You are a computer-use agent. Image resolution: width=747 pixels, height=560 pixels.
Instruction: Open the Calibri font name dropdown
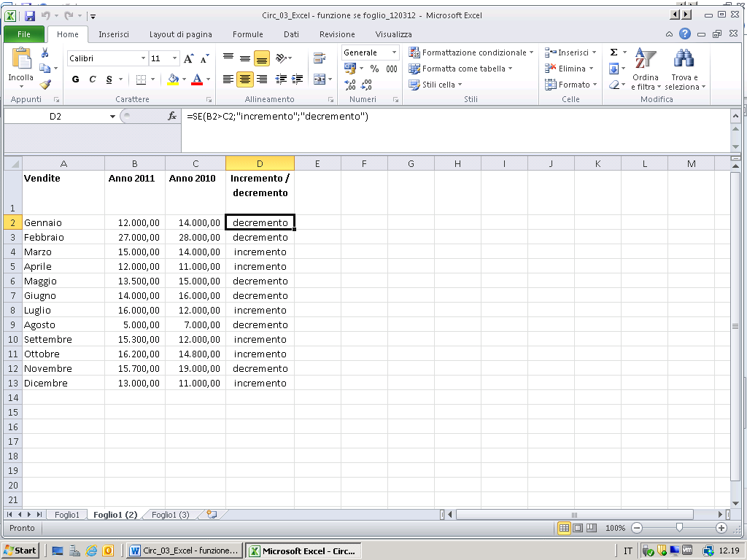tap(143, 58)
